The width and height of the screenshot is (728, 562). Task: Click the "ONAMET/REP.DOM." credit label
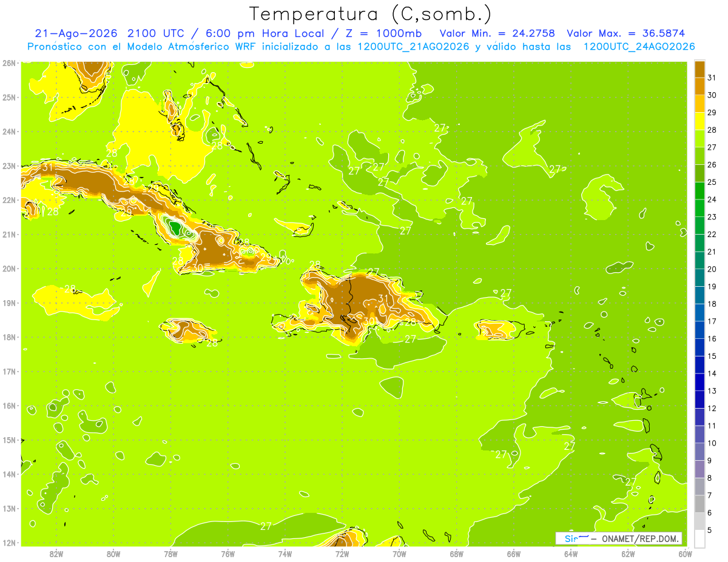point(639,538)
